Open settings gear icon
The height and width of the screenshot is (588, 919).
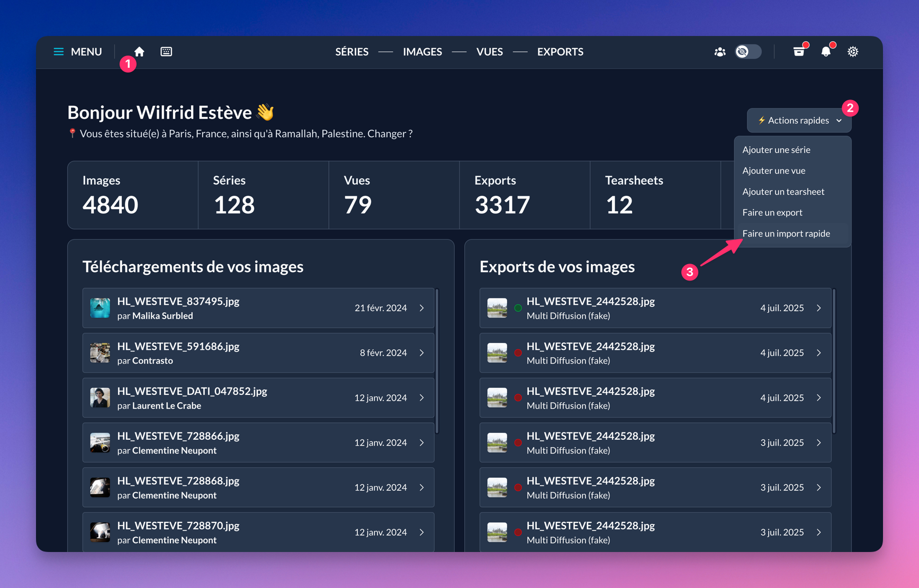[x=853, y=51]
